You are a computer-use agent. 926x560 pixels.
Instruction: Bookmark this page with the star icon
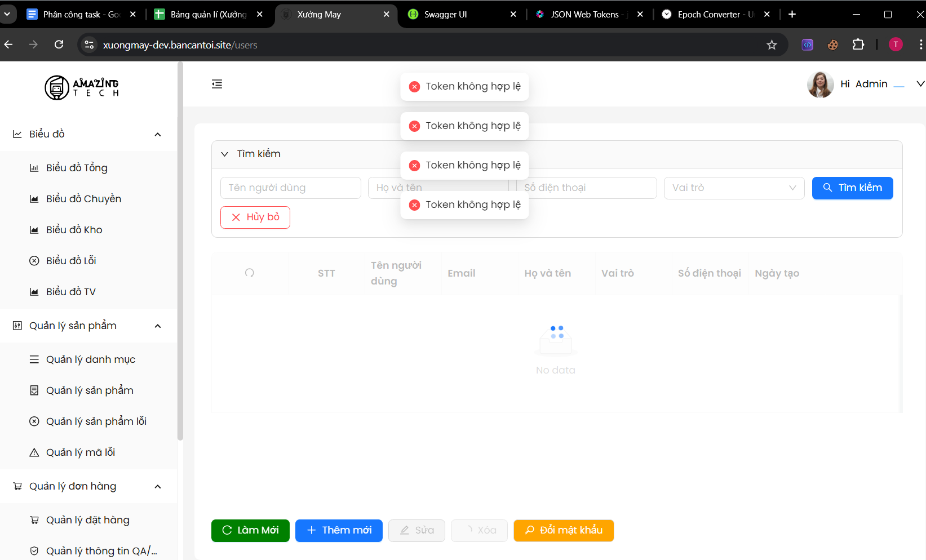[x=772, y=45]
